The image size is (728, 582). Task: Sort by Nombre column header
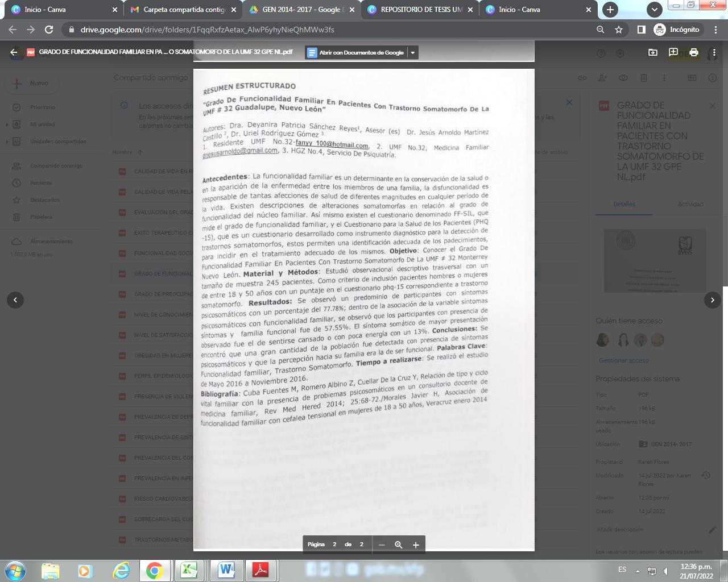coord(122,152)
